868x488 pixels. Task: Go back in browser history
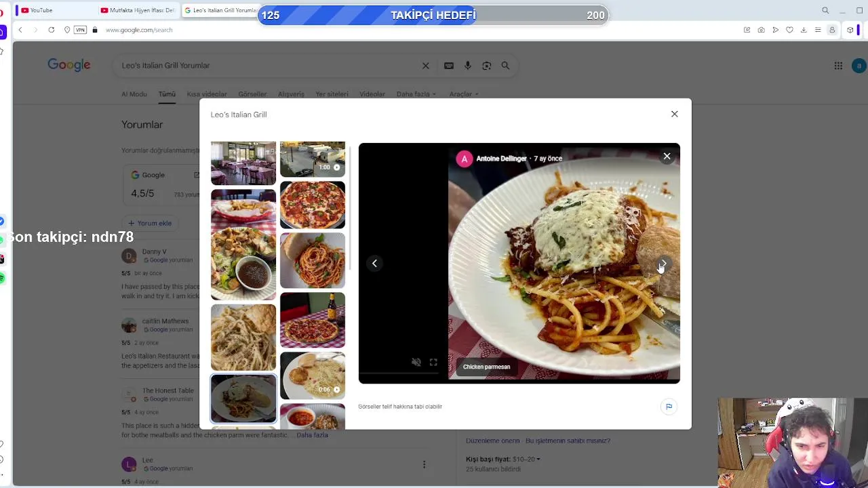click(x=20, y=30)
